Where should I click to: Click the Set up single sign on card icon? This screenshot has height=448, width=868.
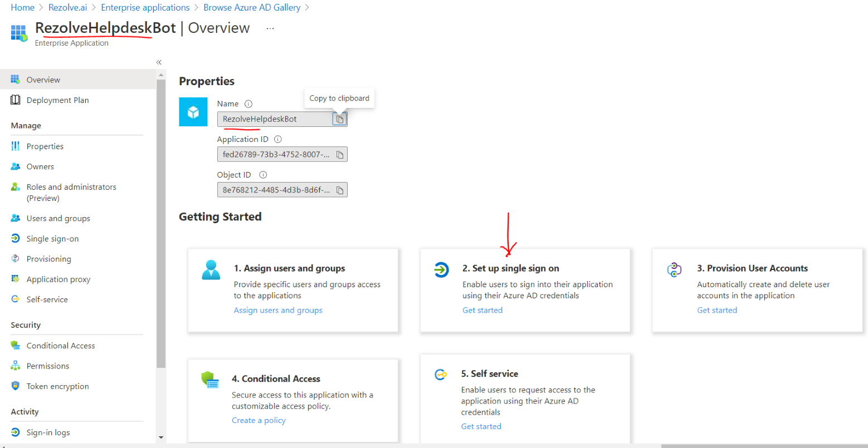coord(441,270)
